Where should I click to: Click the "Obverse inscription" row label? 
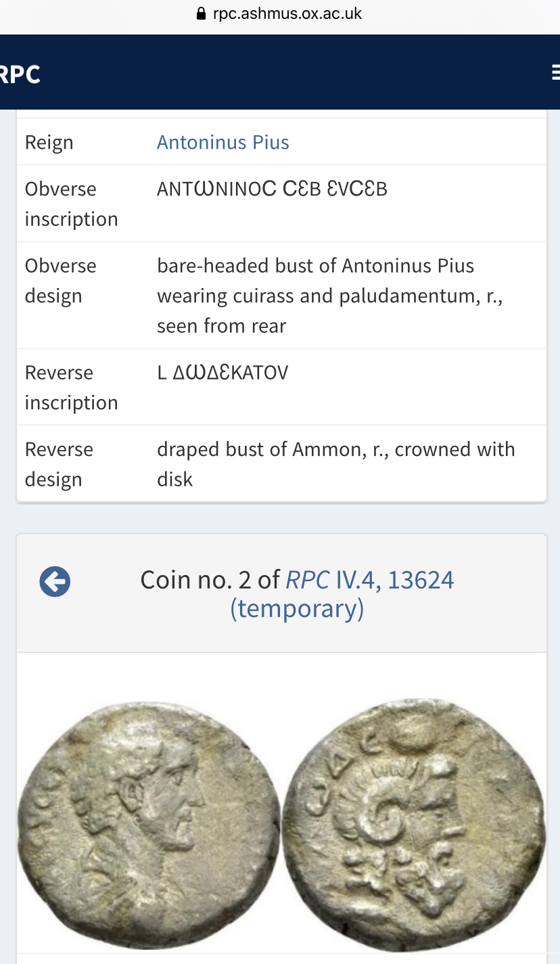71,204
